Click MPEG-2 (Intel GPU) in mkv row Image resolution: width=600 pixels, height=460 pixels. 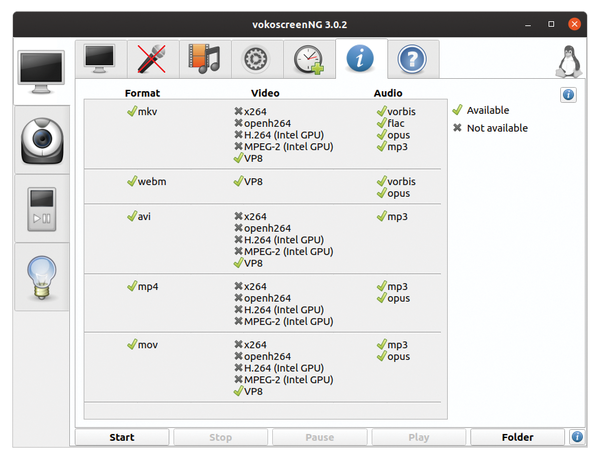click(284, 147)
